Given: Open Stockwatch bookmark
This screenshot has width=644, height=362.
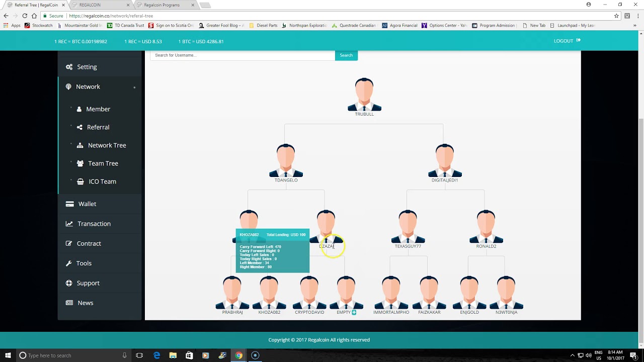Looking at the screenshot, I should coord(38,25).
